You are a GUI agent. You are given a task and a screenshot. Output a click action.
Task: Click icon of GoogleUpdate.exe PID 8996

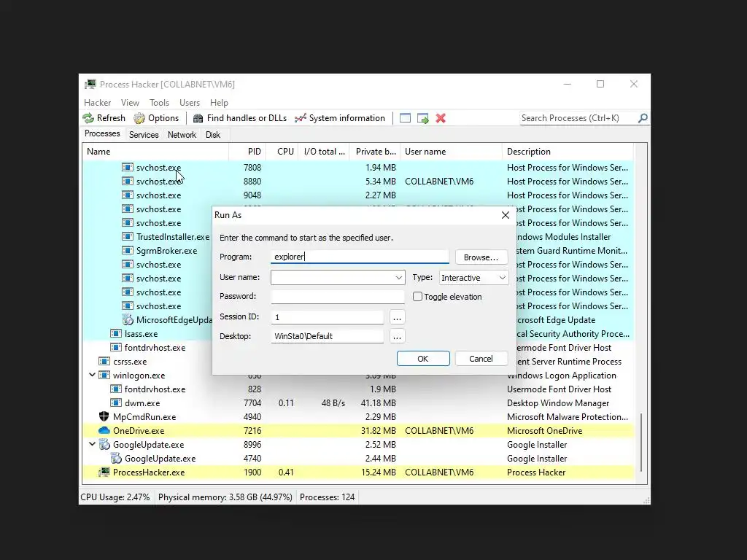(x=104, y=444)
